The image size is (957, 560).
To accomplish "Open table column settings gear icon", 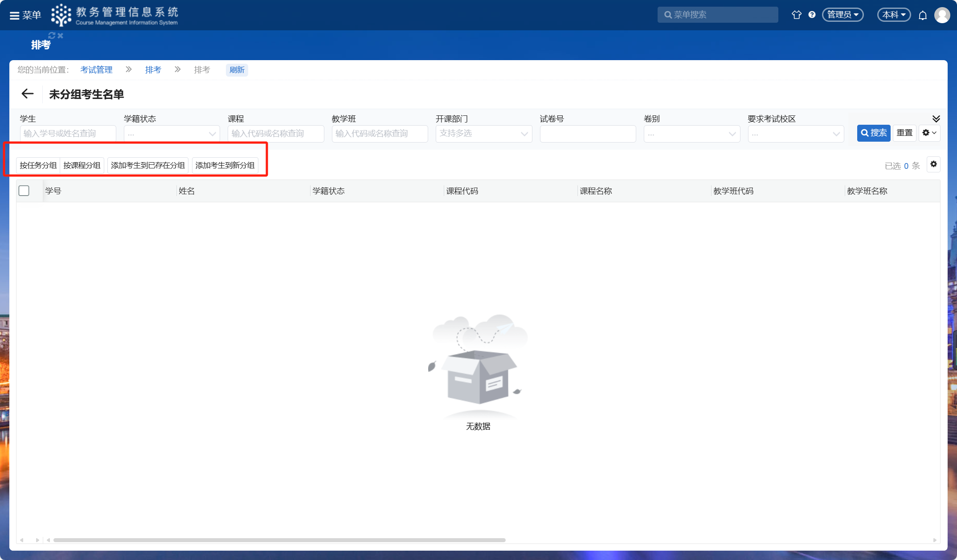I will pos(933,164).
